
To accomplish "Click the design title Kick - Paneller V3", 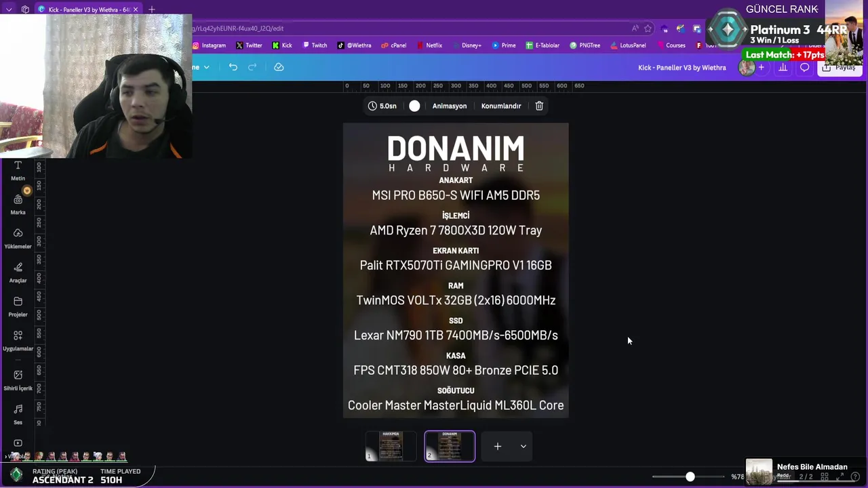I will click(x=682, y=67).
